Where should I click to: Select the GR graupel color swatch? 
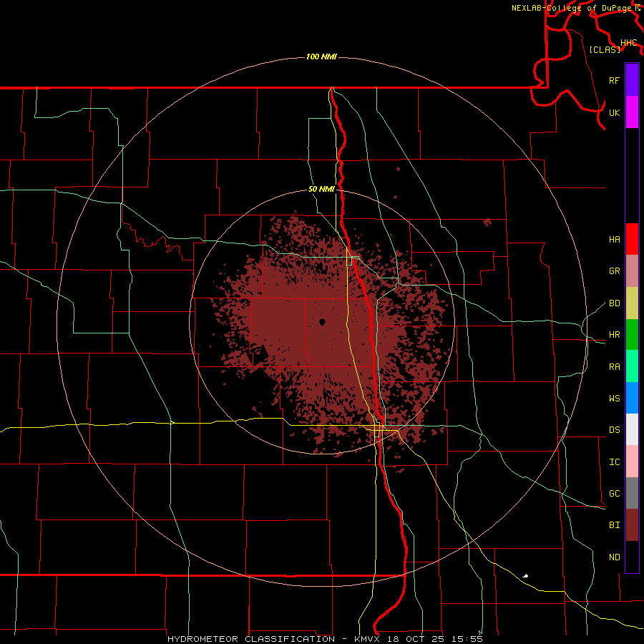(632, 270)
